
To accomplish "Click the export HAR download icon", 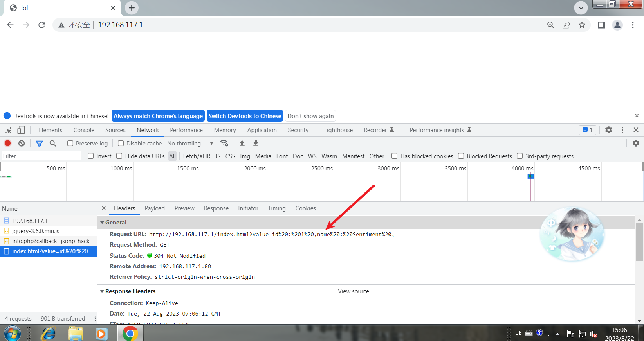I will point(256,143).
